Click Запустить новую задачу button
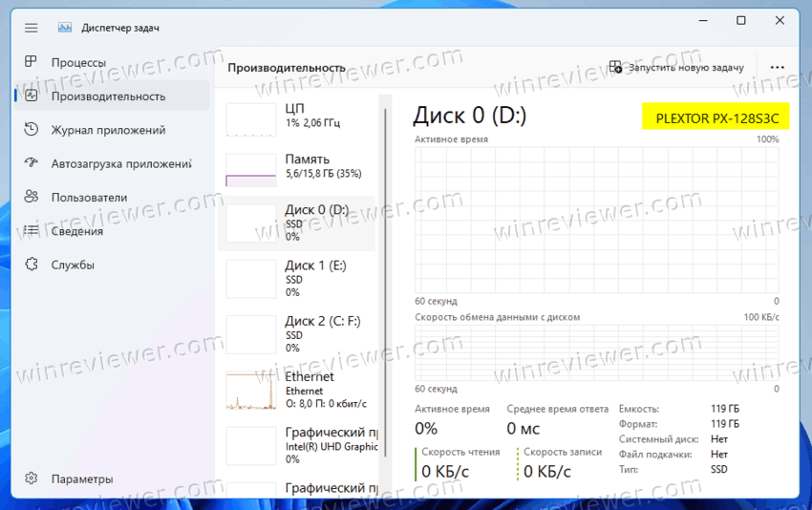Screen dimensions: 812x510 tap(676, 68)
